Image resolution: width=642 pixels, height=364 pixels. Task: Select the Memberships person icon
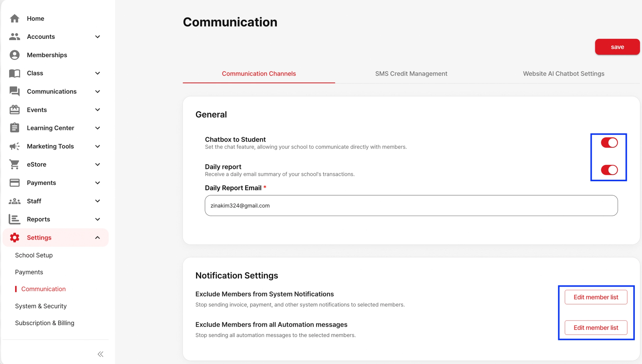tap(14, 55)
